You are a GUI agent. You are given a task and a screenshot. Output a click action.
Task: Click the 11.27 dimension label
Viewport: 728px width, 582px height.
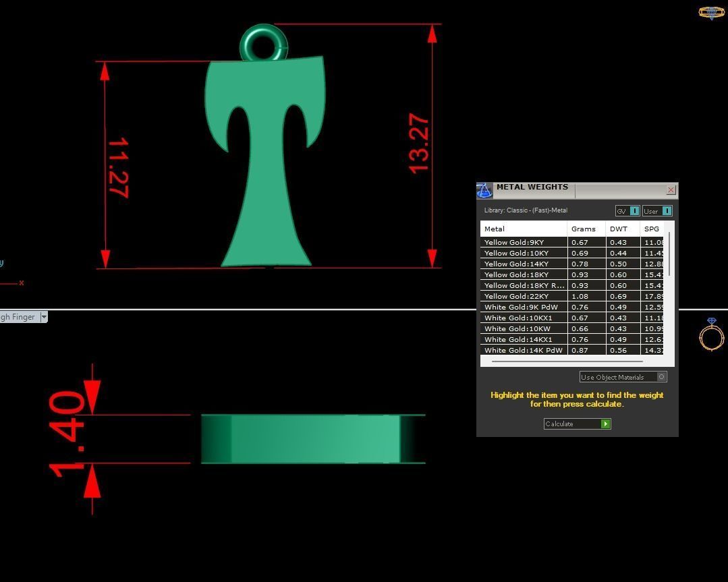click(118, 168)
